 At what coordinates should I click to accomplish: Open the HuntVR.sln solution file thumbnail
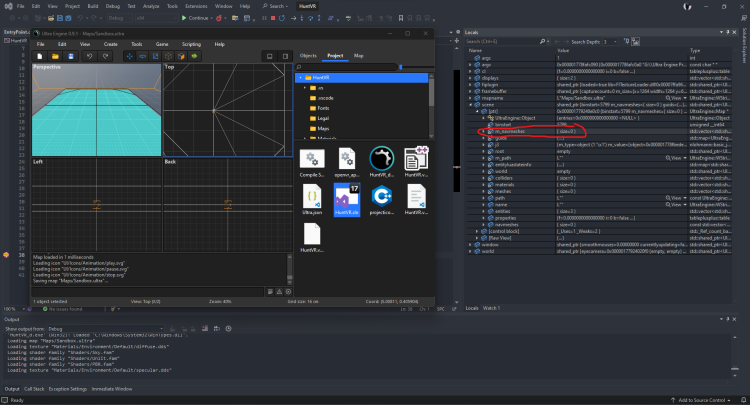coord(349,195)
